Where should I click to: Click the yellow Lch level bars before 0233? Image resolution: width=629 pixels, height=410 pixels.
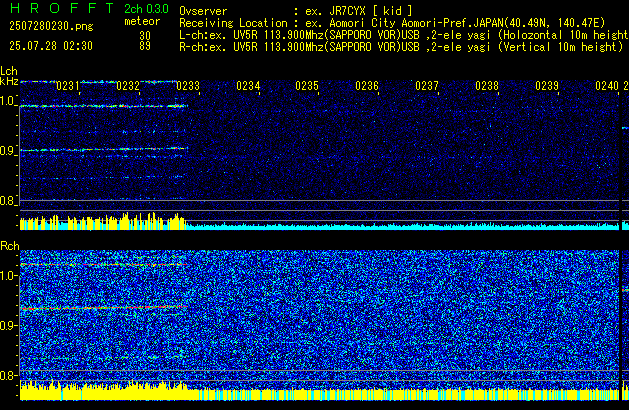click(103, 221)
